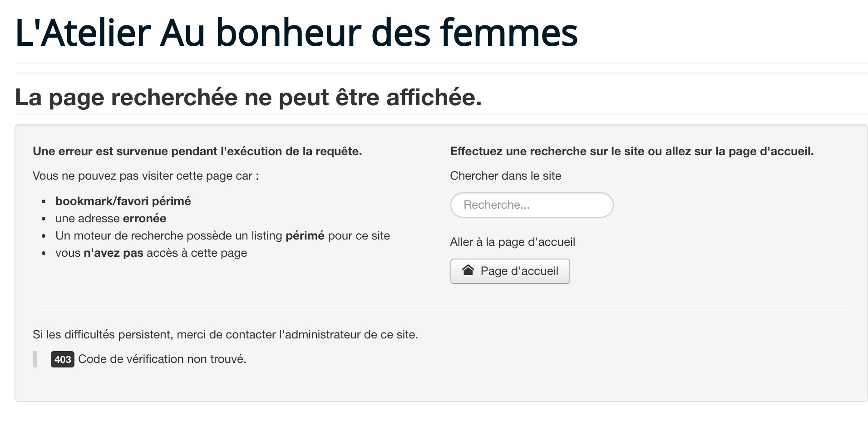The width and height of the screenshot is (868, 421).
Task: Click the "Une erreur est survenue" bold line
Action: [x=197, y=152]
